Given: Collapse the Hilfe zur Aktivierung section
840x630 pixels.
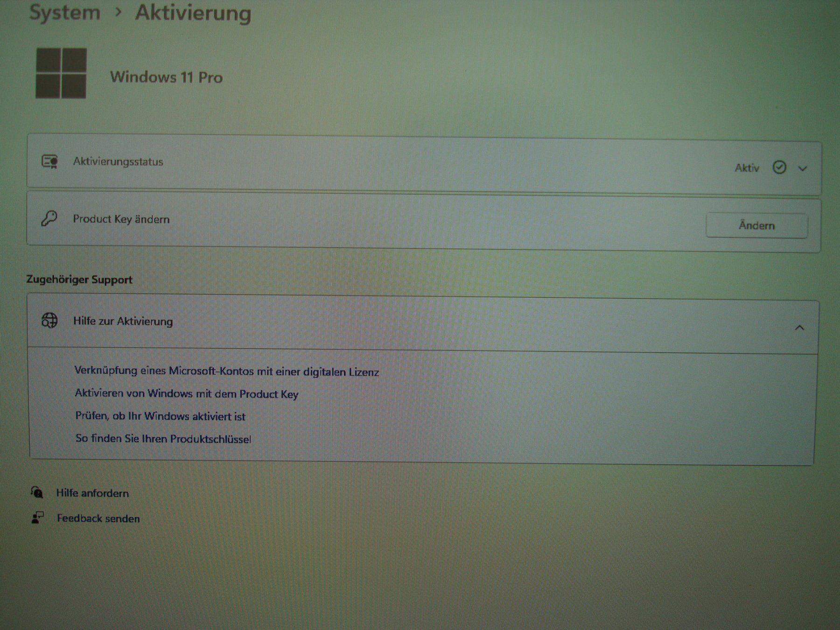Looking at the screenshot, I should pos(799,328).
